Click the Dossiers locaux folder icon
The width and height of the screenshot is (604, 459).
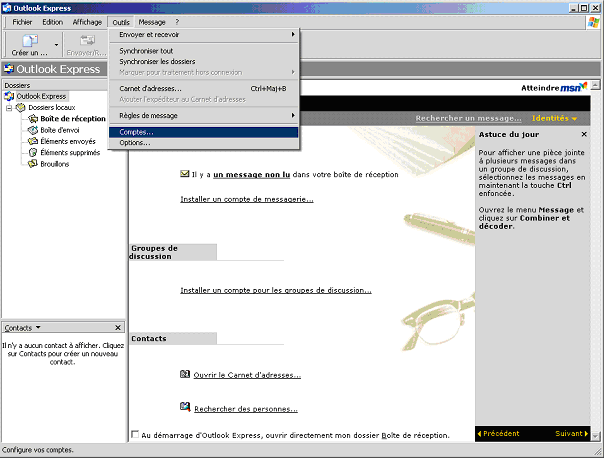coord(20,108)
